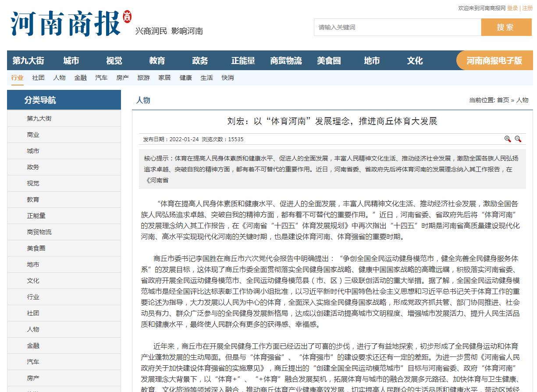The height and width of the screenshot is (392, 537).
Task: Click the orange 搜索 button
Action: 506,27
